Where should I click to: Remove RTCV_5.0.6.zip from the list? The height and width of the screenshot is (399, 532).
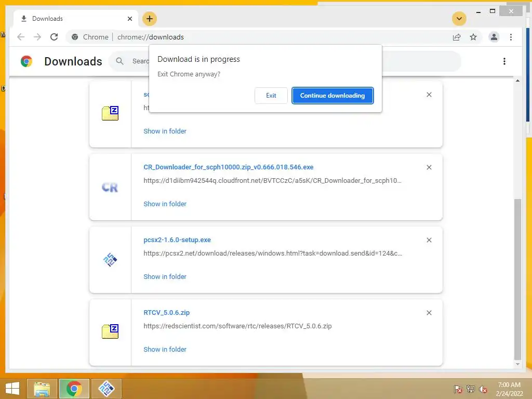(429, 313)
